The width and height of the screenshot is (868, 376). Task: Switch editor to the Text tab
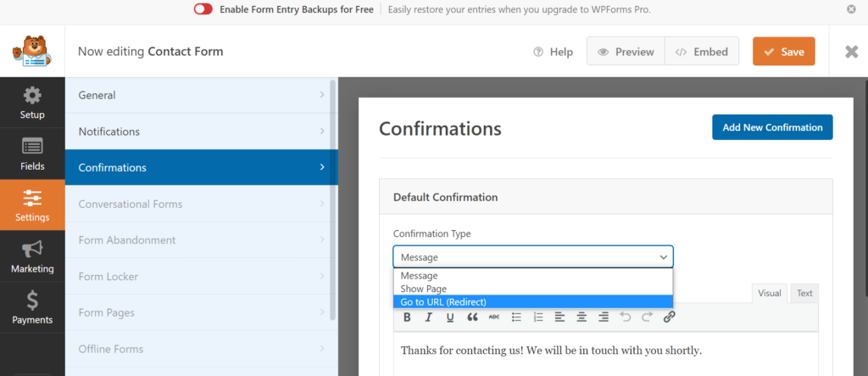click(x=804, y=294)
